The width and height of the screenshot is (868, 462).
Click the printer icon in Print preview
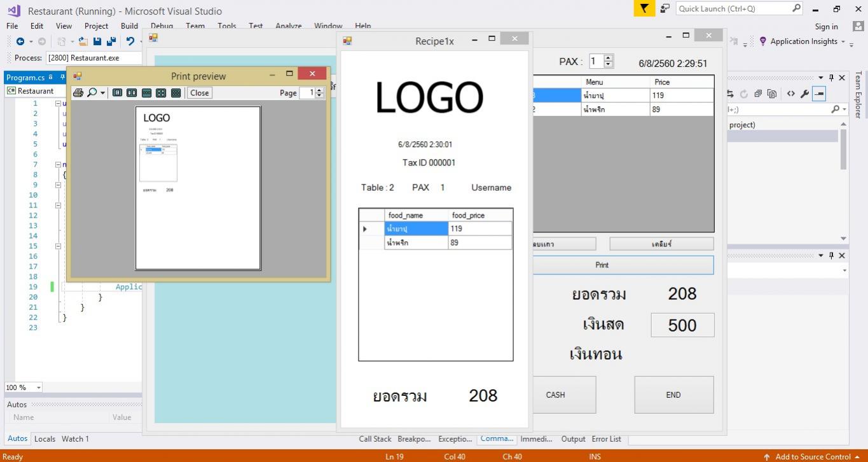click(78, 93)
